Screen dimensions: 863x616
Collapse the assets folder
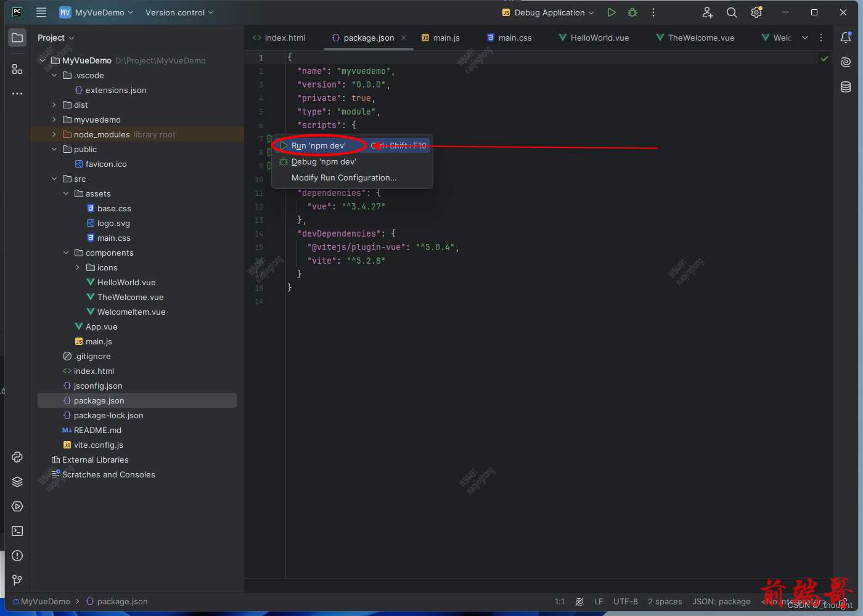(66, 193)
